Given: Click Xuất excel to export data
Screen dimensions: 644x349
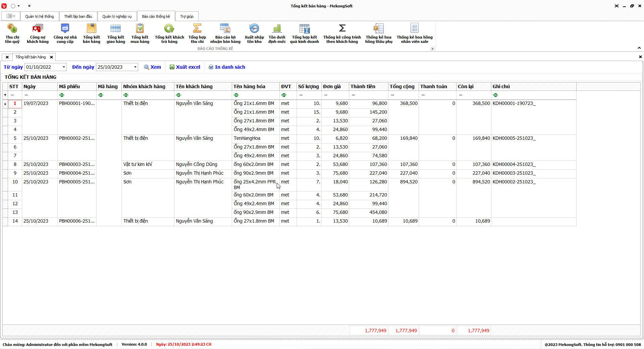Looking at the screenshot, I should pos(185,67).
